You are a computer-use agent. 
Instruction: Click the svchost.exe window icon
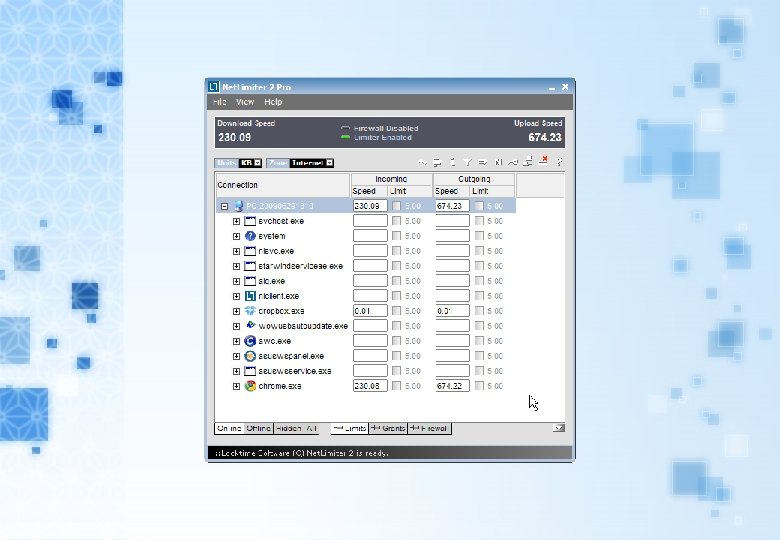pos(250,221)
